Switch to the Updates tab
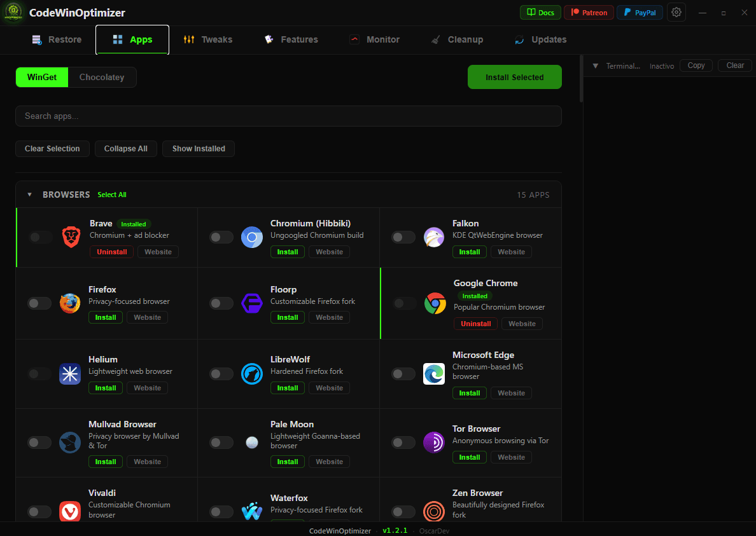 [x=540, y=39]
